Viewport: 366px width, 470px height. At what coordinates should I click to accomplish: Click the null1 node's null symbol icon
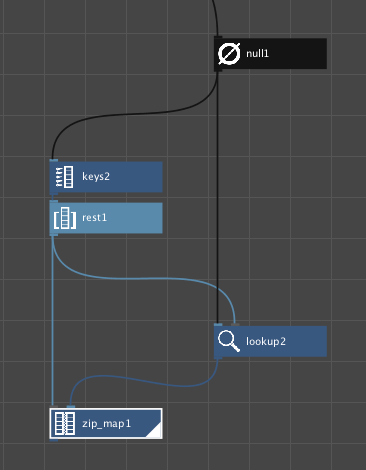coord(229,54)
